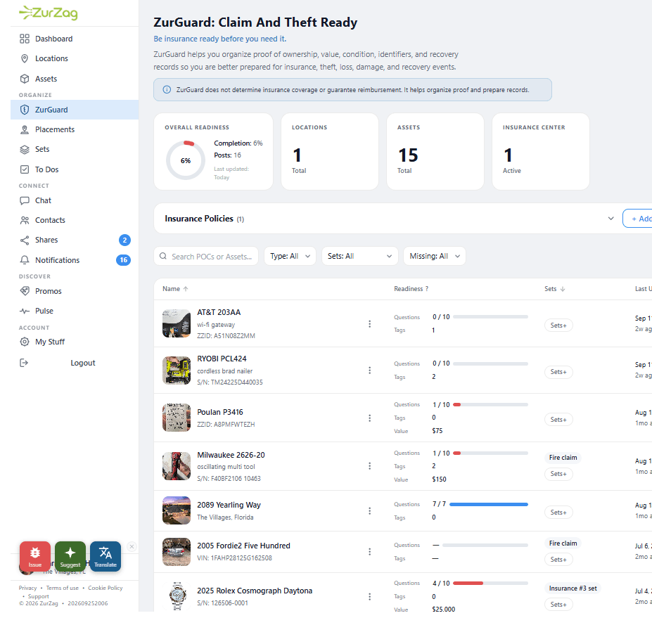Click the Pulse heartbeat icon
Viewport: 652px width, 644px height.
25,311
